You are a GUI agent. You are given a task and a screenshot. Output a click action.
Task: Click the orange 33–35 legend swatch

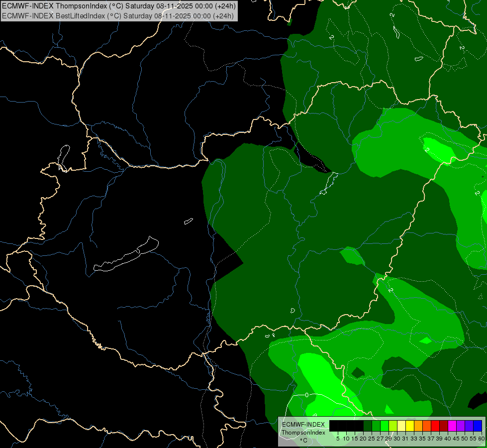418,426
